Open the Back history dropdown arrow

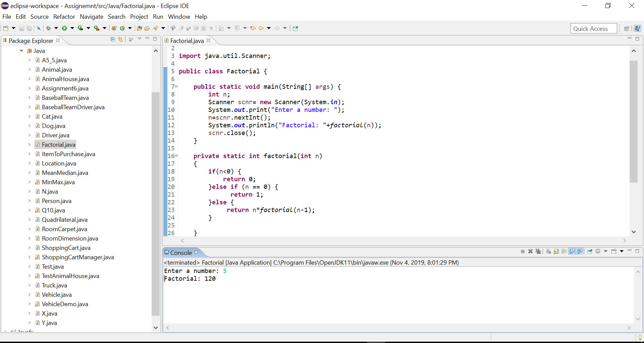269,28
